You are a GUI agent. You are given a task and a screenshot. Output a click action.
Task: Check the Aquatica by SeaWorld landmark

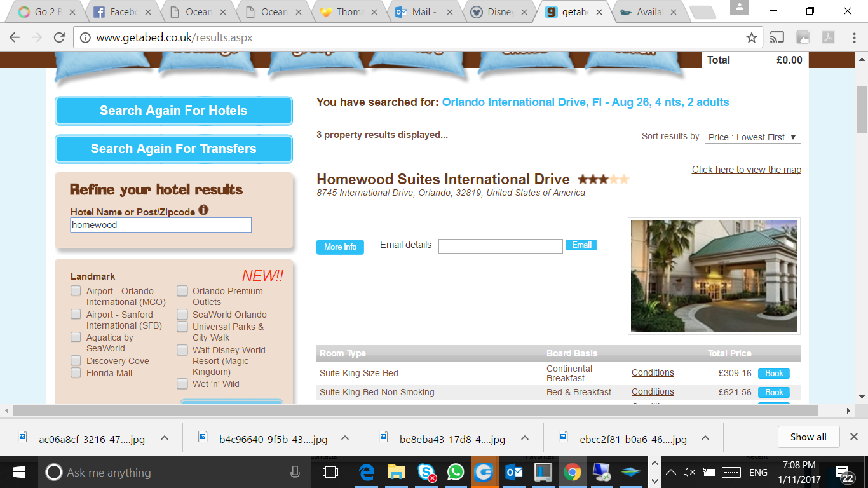tap(76, 337)
